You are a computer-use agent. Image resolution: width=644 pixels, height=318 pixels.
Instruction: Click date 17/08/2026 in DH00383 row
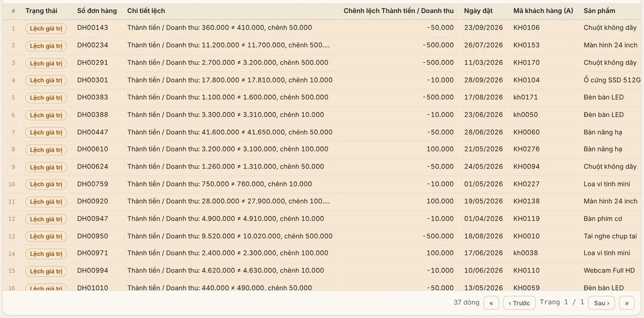click(484, 97)
